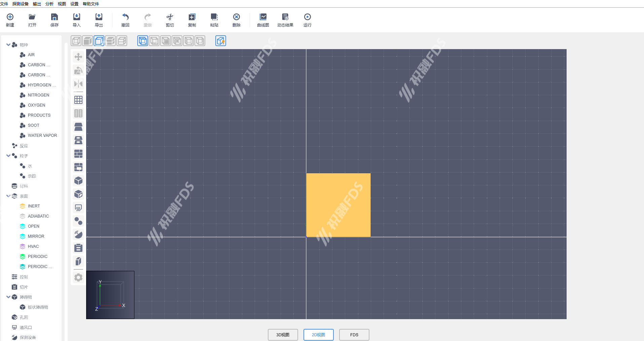Collapse the 障碍物 obstacles tree node
Image resolution: width=644 pixels, height=341 pixels.
[x=8, y=297]
